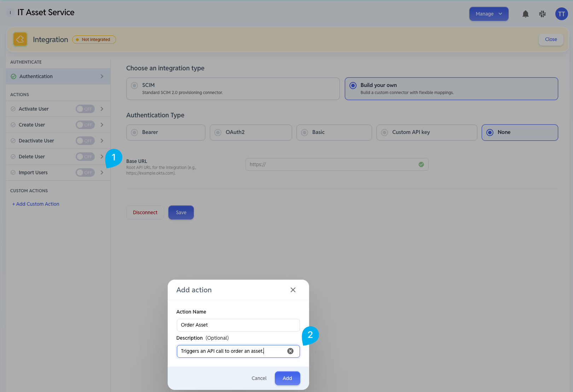573x392 pixels.
Task: Expand the Import Users action chevron
Action: tap(102, 172)
